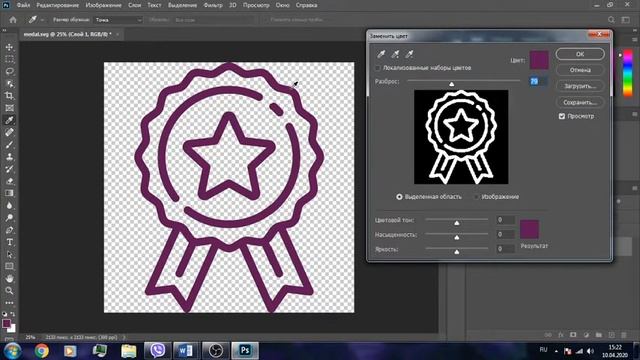Click the Fuzziness value input field
Screen dimensions: 640x360
click(538, 81)
